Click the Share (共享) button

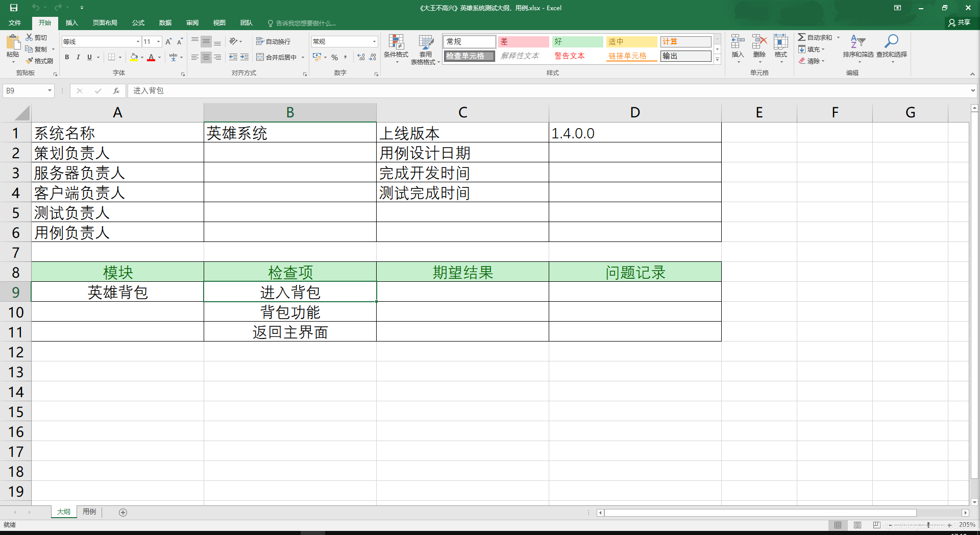coord(959,22)
